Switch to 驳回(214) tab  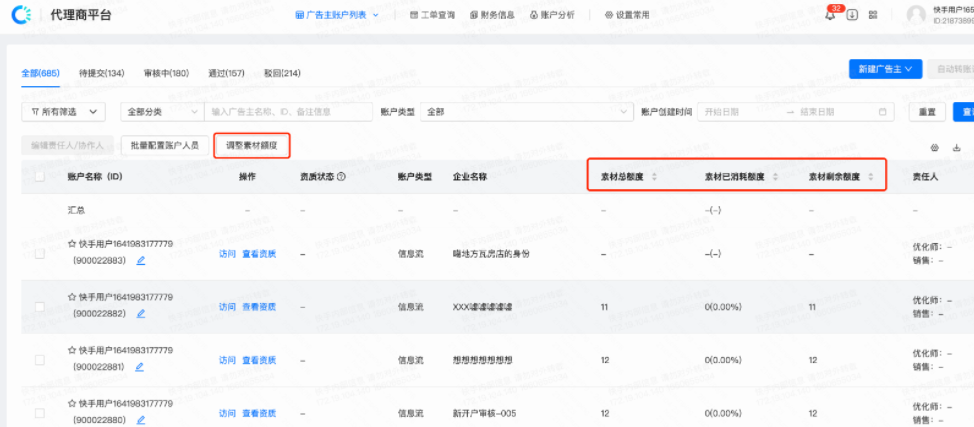click(282, 73)
